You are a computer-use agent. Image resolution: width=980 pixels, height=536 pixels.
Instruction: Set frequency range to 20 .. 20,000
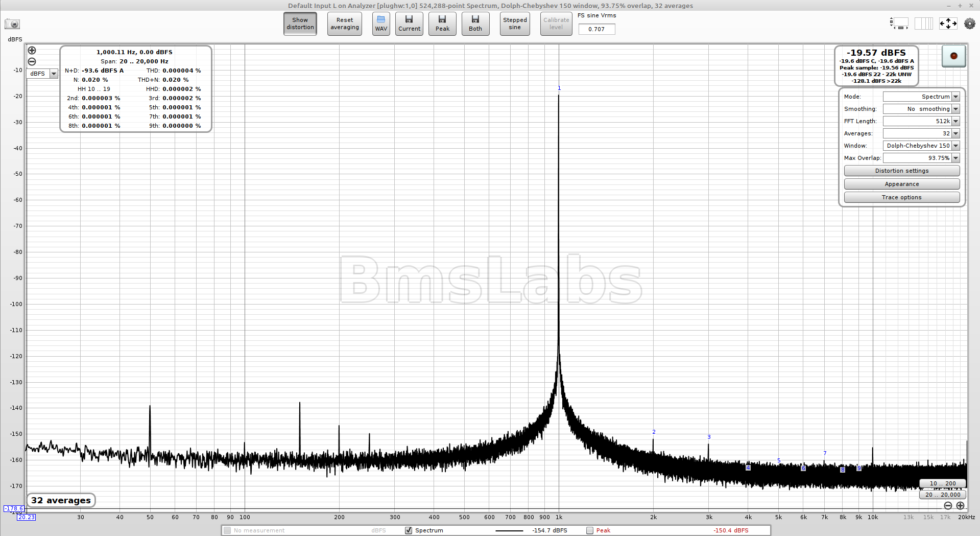[x=943, y=495]
